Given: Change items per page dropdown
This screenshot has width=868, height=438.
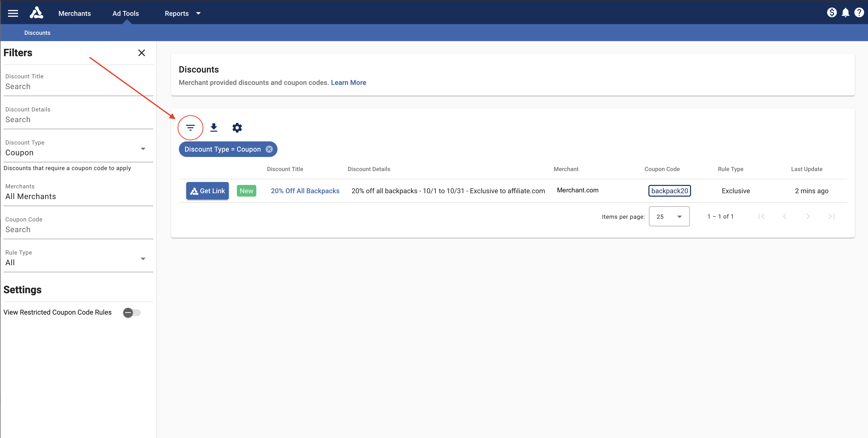Looking at the screenshot, I should (x=669, y=217).
